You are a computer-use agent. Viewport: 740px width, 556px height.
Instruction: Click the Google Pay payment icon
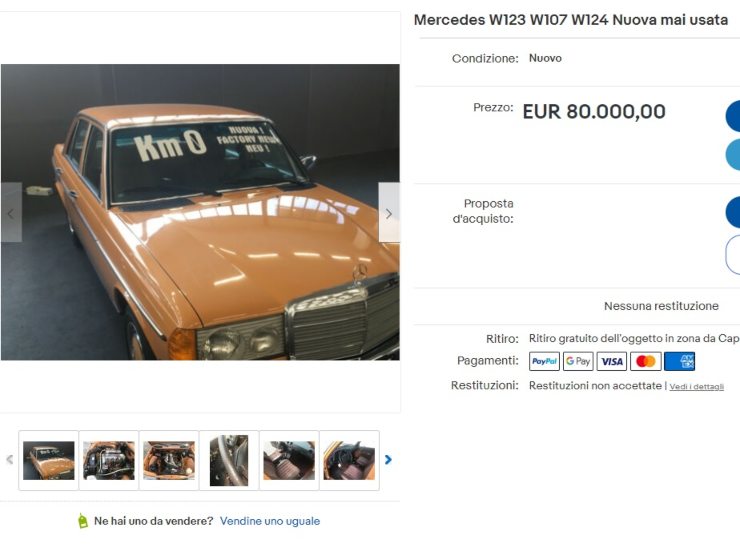coord(578,362)
